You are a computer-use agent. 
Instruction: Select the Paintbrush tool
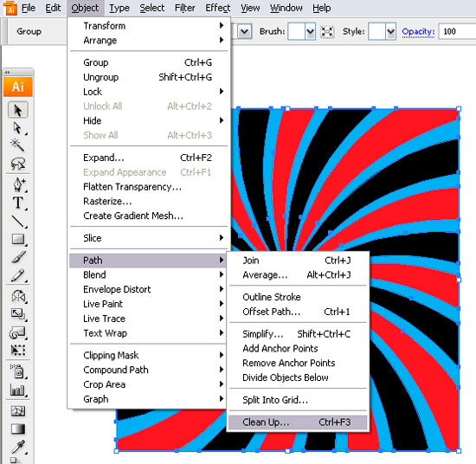(x=18, y=257)
